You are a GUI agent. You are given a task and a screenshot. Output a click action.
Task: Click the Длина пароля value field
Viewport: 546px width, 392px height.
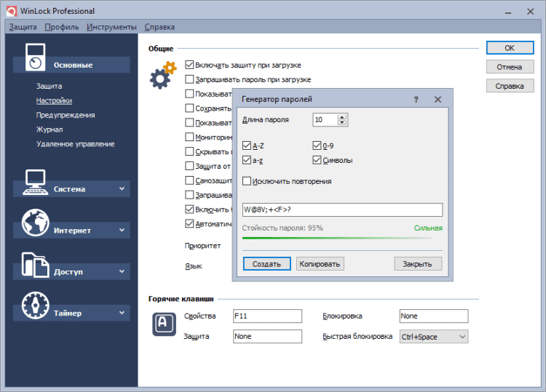coord(325,120)
